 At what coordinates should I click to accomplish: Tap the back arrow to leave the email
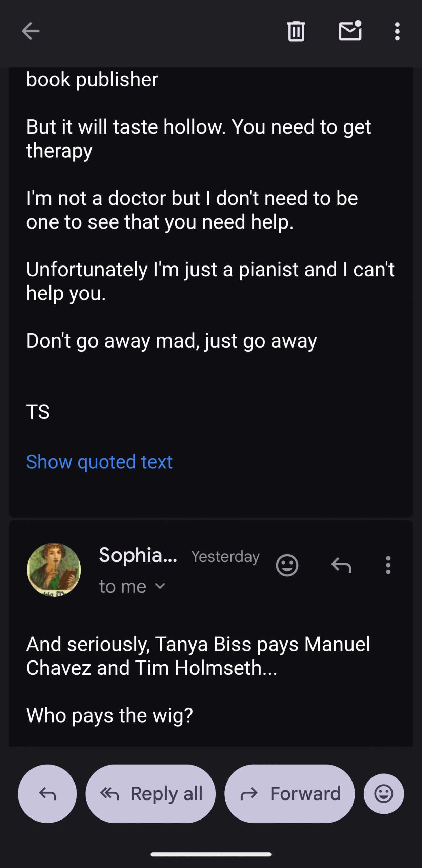(x=31, y=31)
